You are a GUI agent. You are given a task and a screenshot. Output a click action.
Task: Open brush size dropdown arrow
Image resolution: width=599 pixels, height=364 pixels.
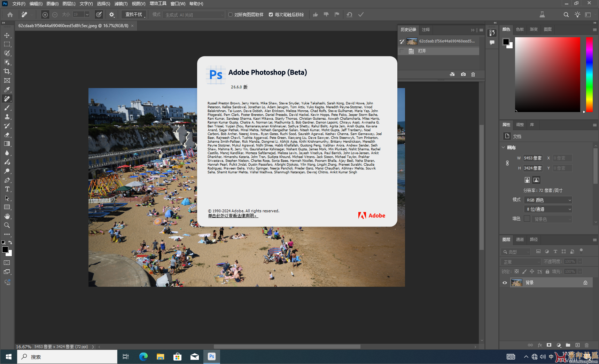click(x=87, y=15)
